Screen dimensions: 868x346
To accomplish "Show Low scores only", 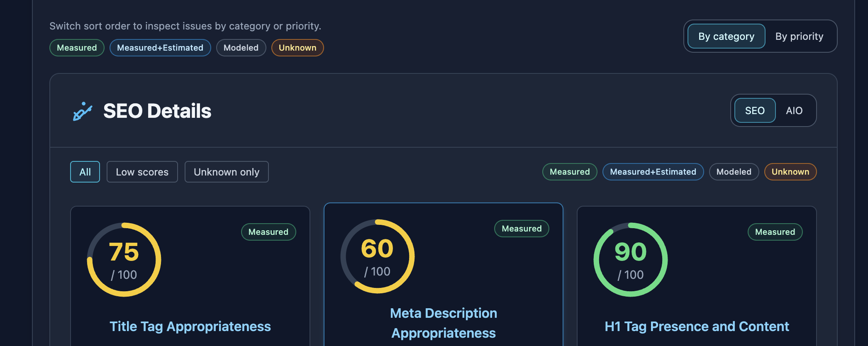I will coord(142,171).
